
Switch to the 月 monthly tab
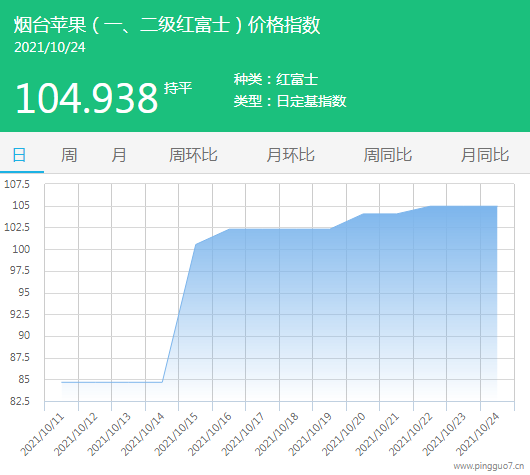coord(119,155)
